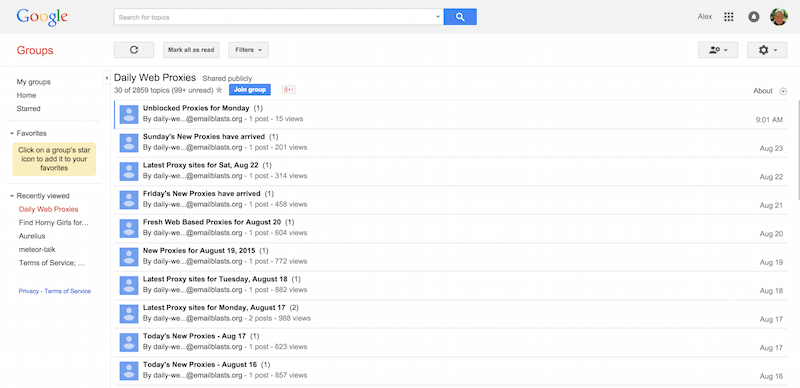The image size is (800, 388).
Task: Click avatar beside Friday's New Proxies have arrived
Action: click(x=129, y=200)
